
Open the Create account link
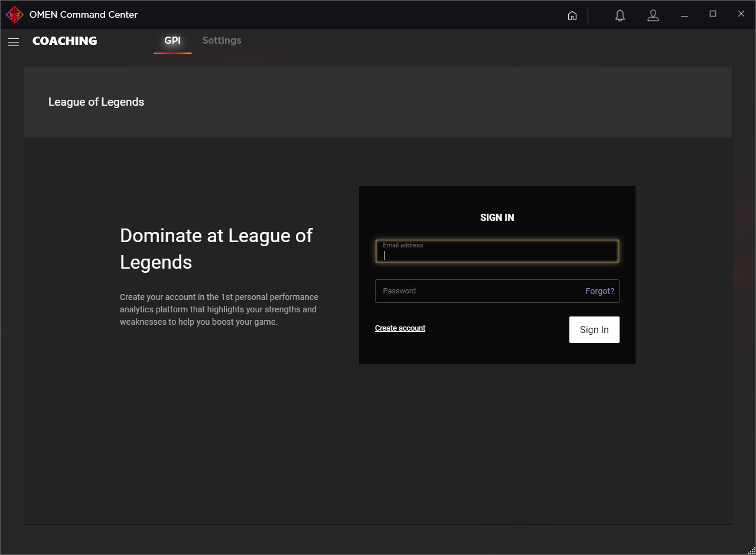point(400,328)
